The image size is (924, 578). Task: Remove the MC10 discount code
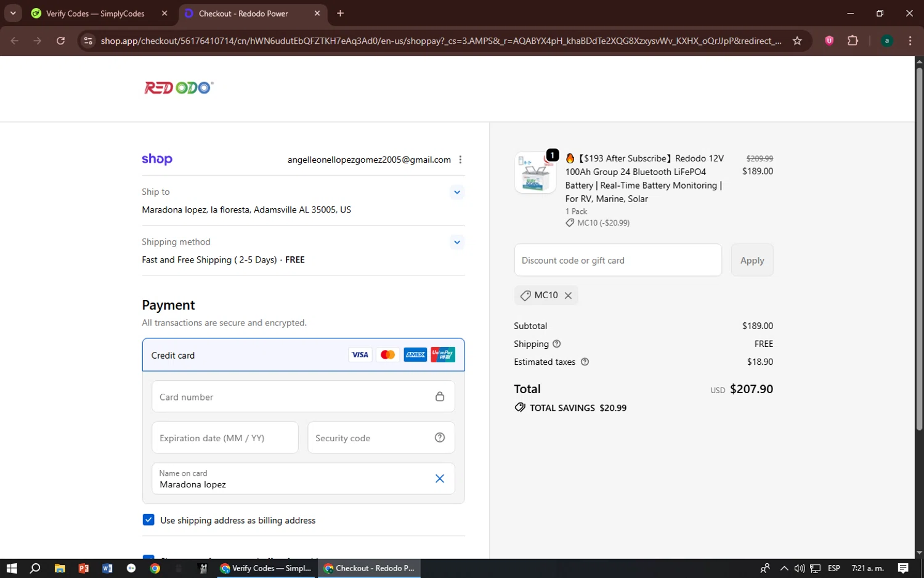click(568, 296)
